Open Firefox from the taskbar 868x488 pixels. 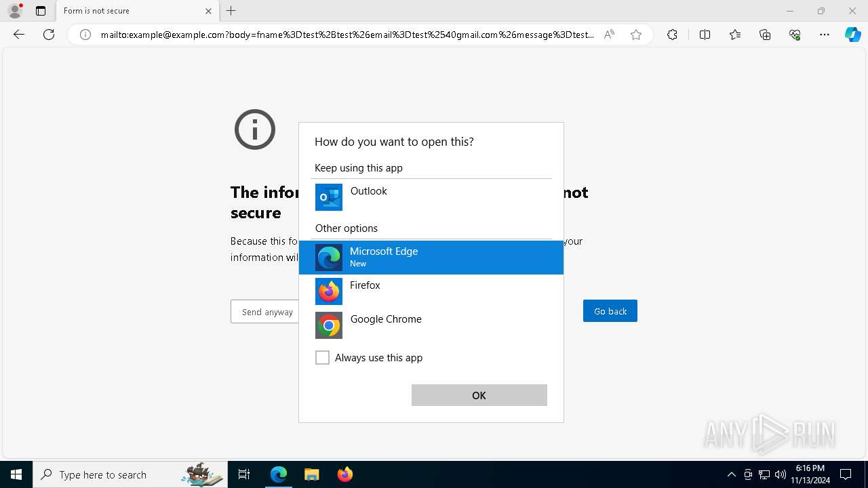pos(344,474)
